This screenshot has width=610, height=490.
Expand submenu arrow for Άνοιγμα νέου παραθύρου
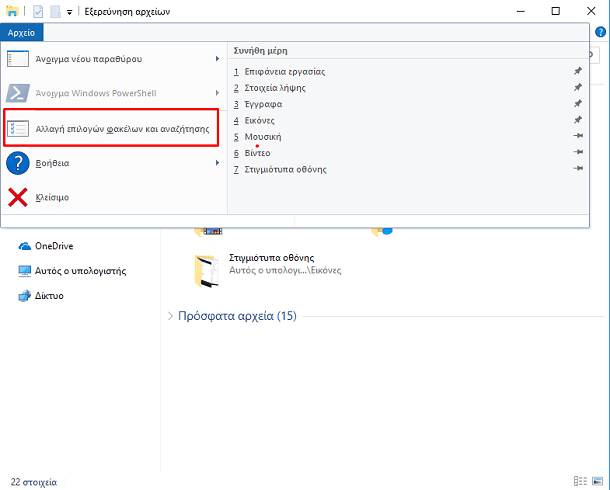coord(217,59)
